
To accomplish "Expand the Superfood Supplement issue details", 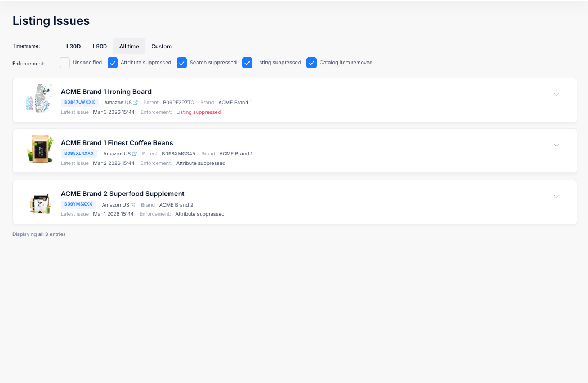I will 556,196.
